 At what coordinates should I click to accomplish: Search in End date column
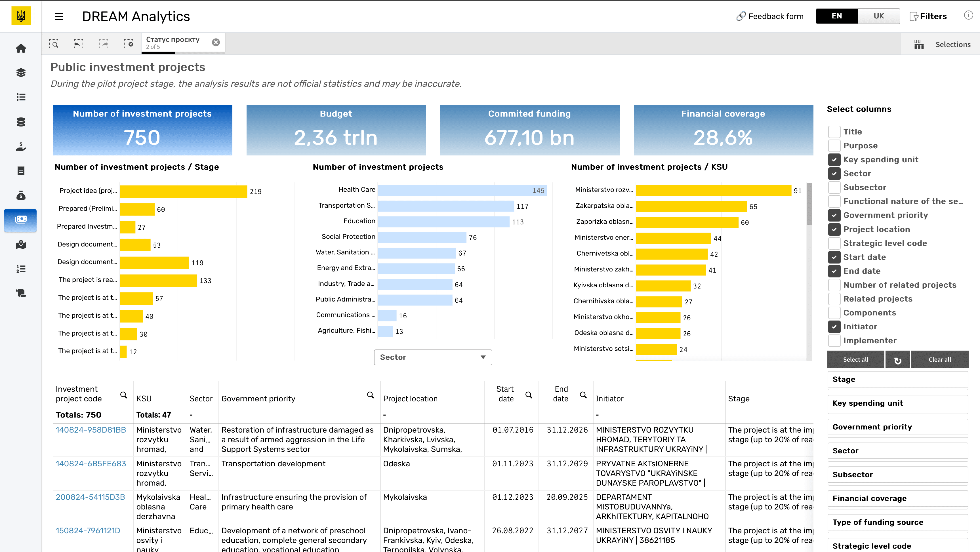tap(583, 395)
